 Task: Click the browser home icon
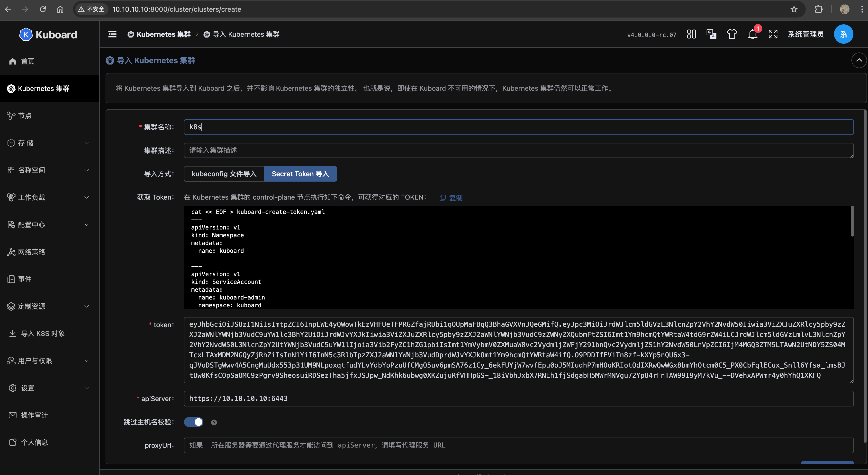click(x=60, y=9)
